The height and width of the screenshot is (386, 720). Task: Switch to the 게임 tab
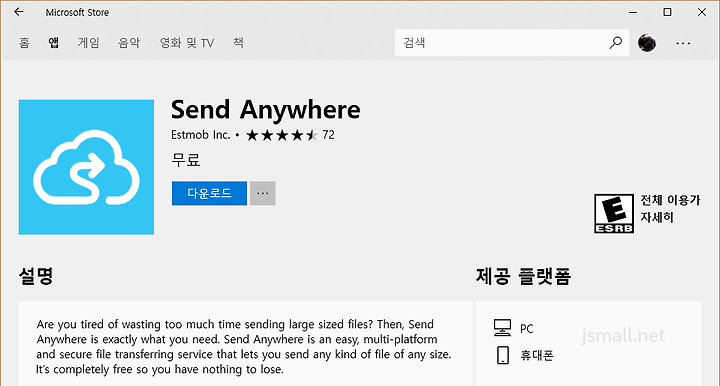pos(89,43)
